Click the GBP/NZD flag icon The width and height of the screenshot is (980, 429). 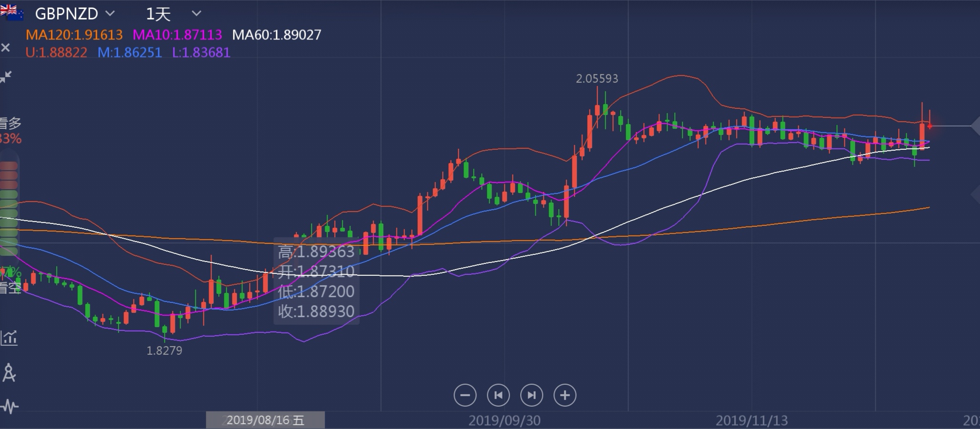click(x=12, y=13)
